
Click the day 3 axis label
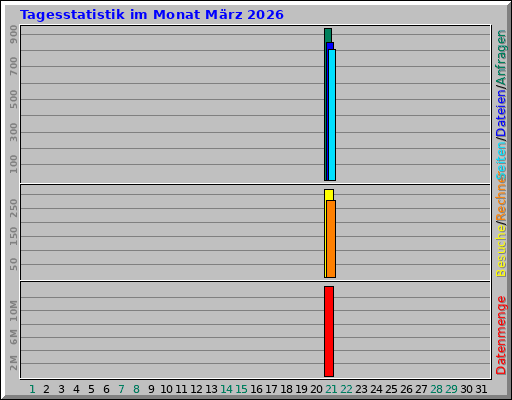[61, 389]
